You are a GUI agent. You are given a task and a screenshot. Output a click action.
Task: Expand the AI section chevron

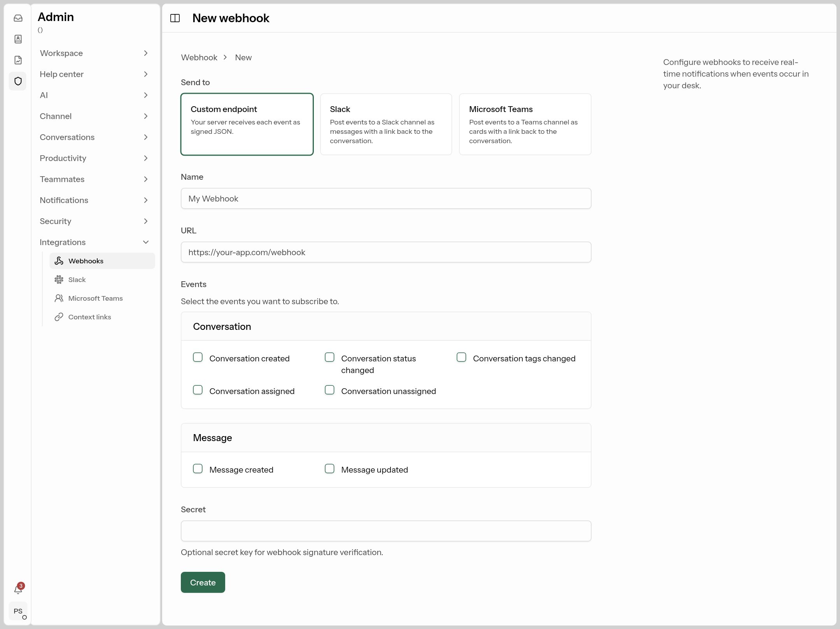[146, 95]
